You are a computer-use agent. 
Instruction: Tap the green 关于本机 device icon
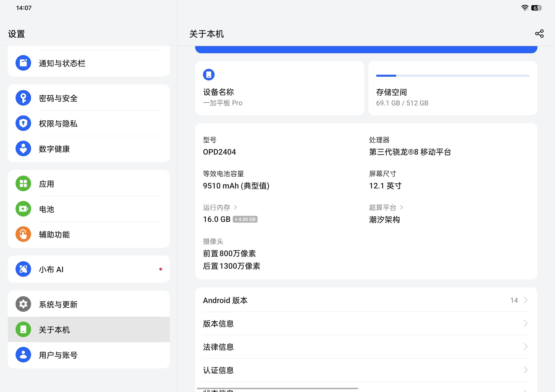point(23,330)
